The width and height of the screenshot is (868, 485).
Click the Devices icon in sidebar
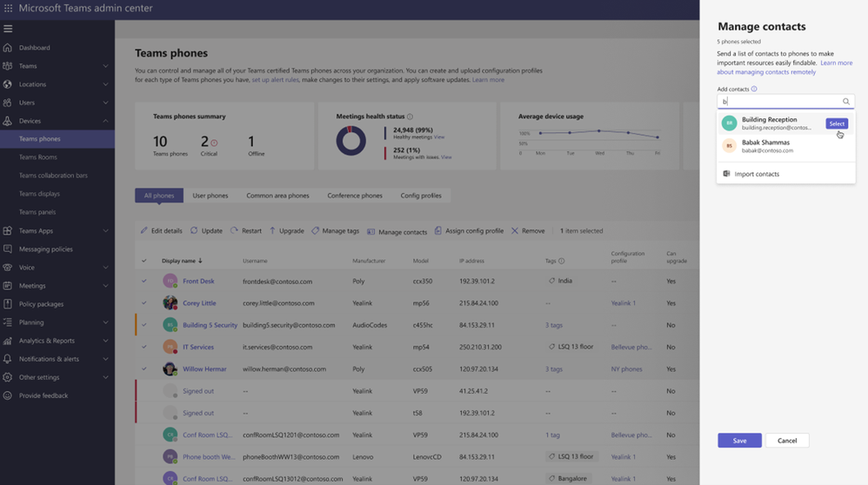point(7,121)
